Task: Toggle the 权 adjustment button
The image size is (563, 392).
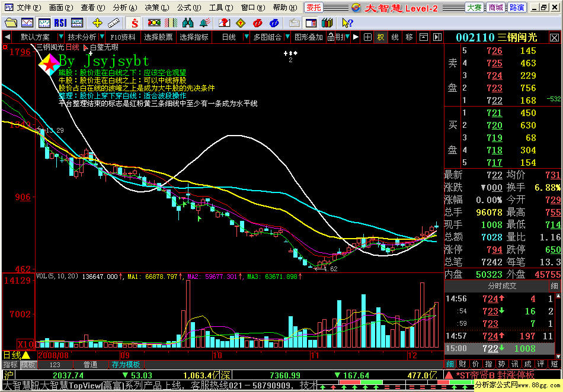Action: point(380,37)
